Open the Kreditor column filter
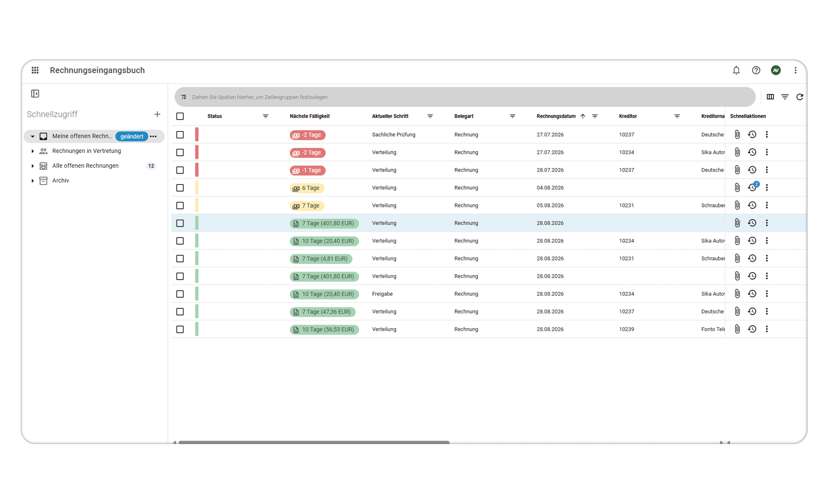The height and width of the screenshot is (504, 827). tap(677, 116)
